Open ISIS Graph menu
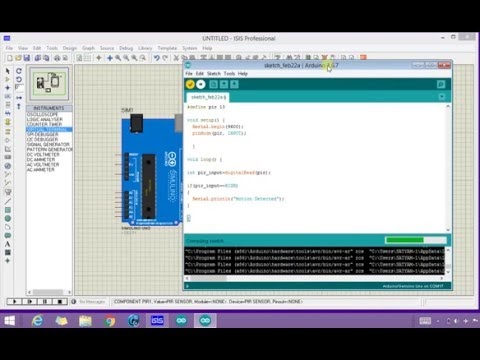 pyautogui.click(x=88, y=48)
